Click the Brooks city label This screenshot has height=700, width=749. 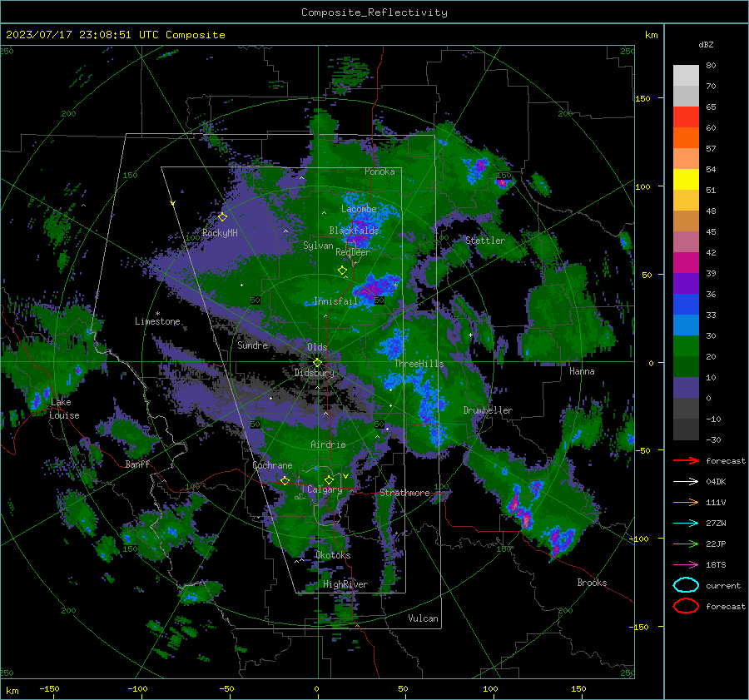(x=592, y=583)
